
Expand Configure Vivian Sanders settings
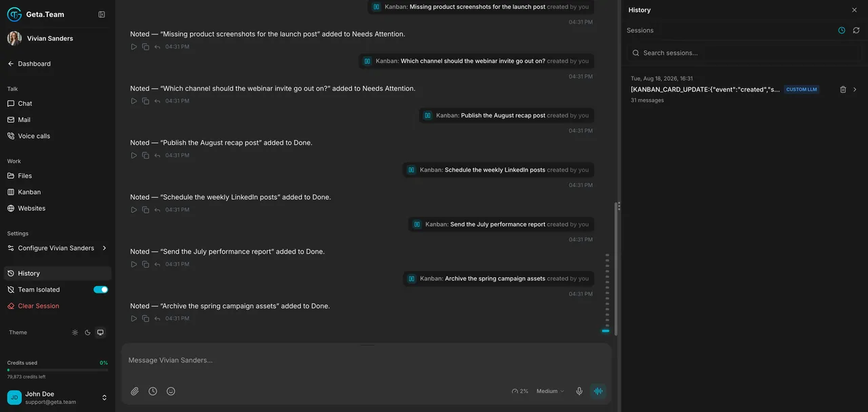pos(58,248)
